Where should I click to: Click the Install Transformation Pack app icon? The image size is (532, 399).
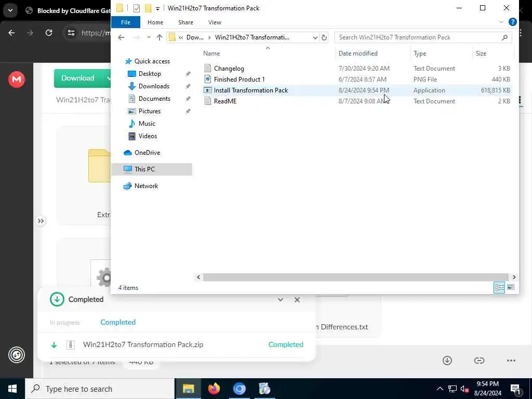208,90
